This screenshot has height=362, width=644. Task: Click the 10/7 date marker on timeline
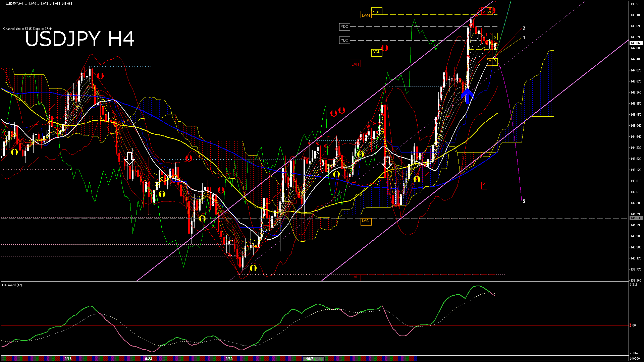tap(309, 359)
